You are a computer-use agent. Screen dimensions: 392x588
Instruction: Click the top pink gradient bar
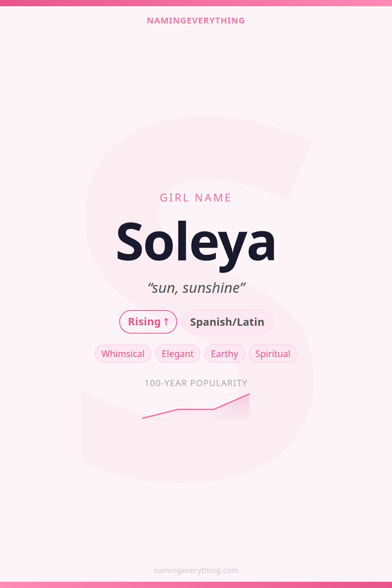point(196,3)
